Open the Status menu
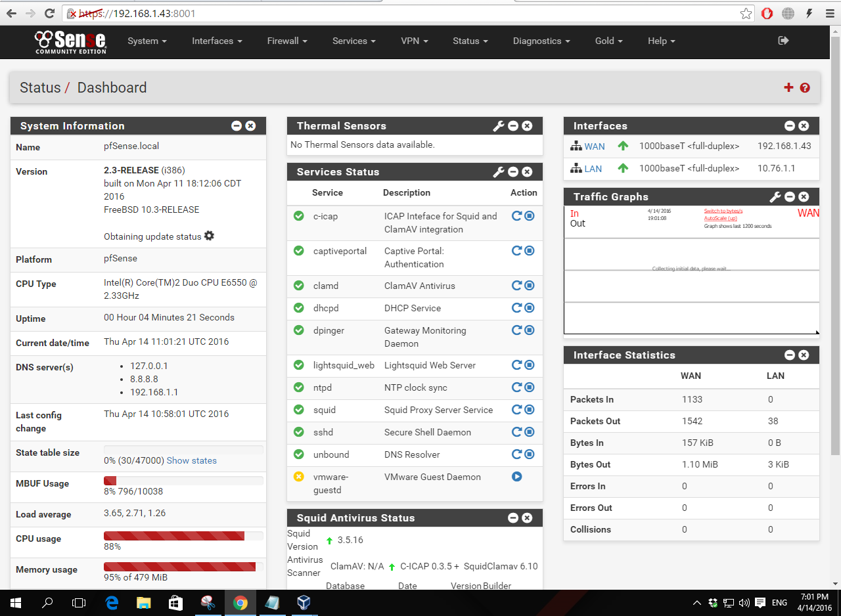The width and height of the screenshot is (841, 616). point(470,41)
